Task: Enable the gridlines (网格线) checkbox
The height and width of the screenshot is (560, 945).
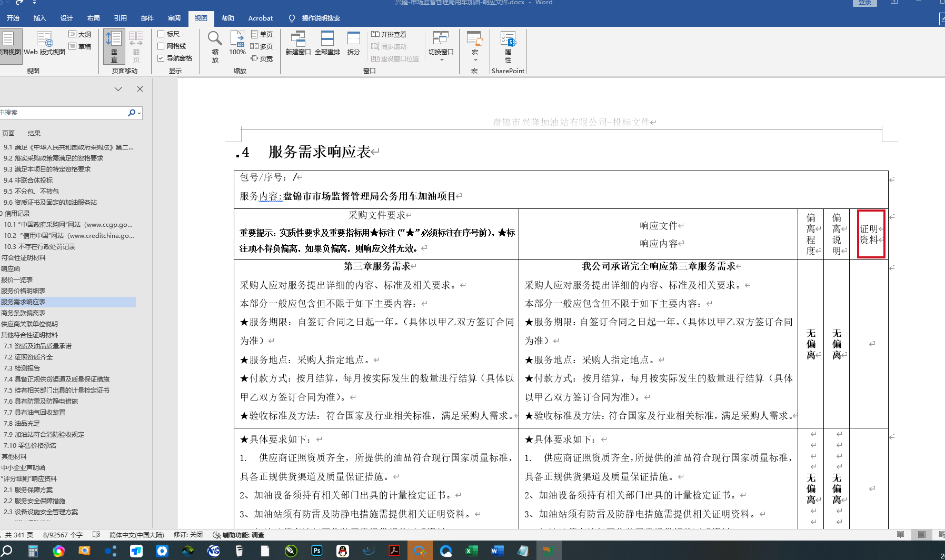Action: (161, 46)
